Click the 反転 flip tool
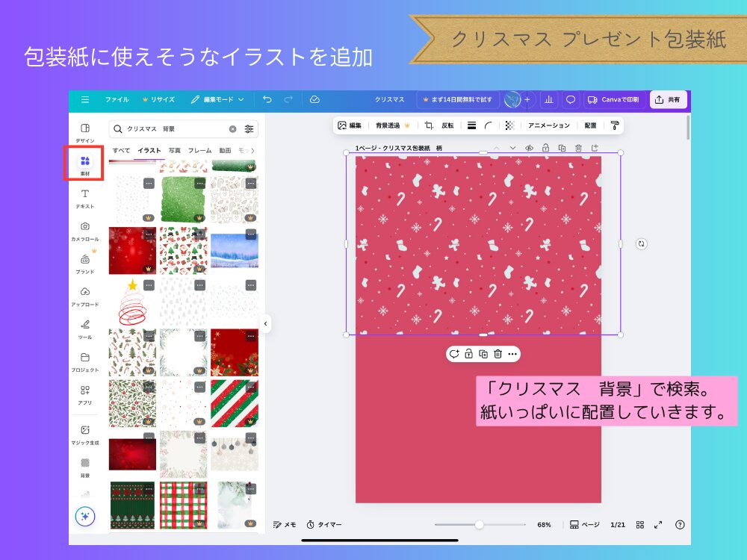 point(448,125)
